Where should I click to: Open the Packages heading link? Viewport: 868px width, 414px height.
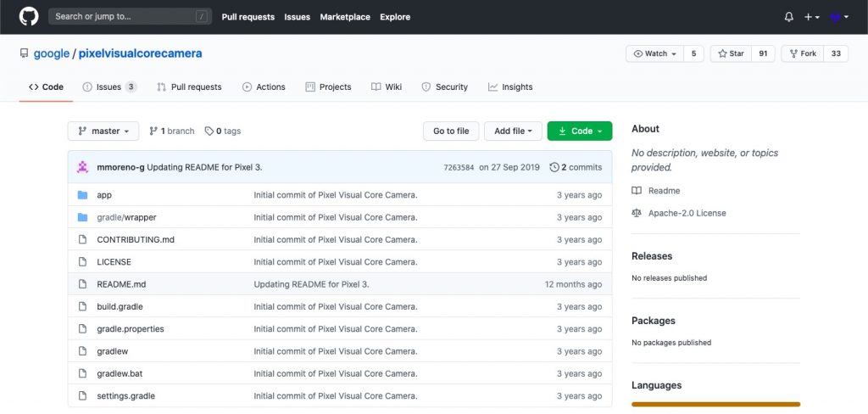[x=654, y=321]
